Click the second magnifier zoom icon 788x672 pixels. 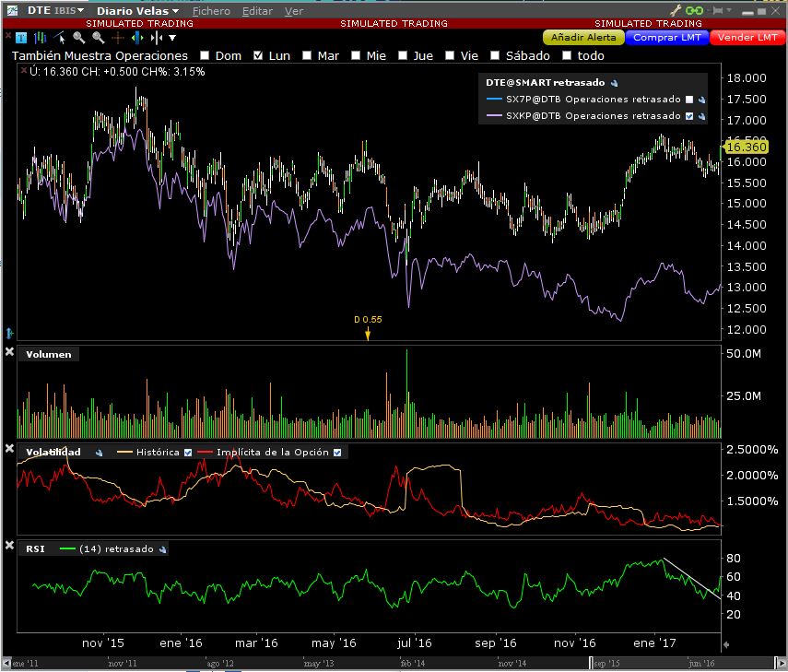pos(98,37)
